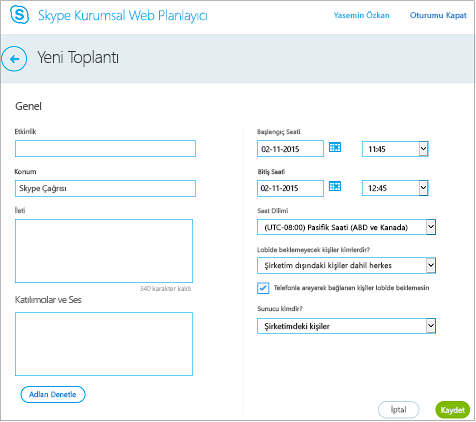Select the start date field 02-11-2015

click(x=290, y=149)
